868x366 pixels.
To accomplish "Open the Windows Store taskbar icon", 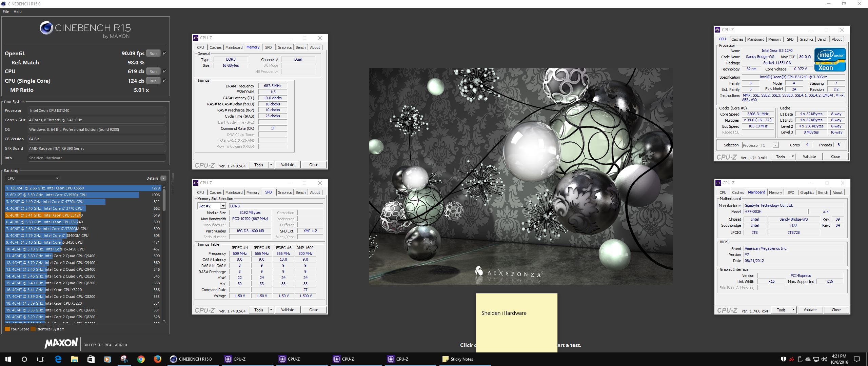I will click(x=91, y=359).
